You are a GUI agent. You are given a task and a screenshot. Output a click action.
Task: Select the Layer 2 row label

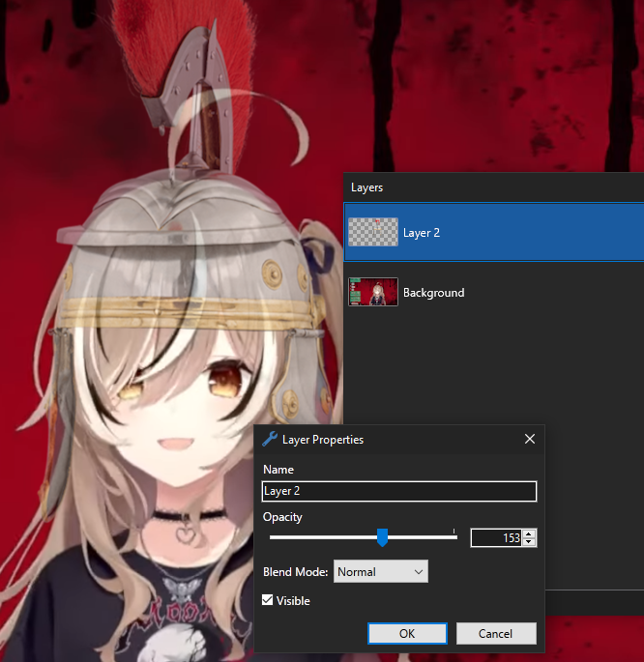(422, 233)
